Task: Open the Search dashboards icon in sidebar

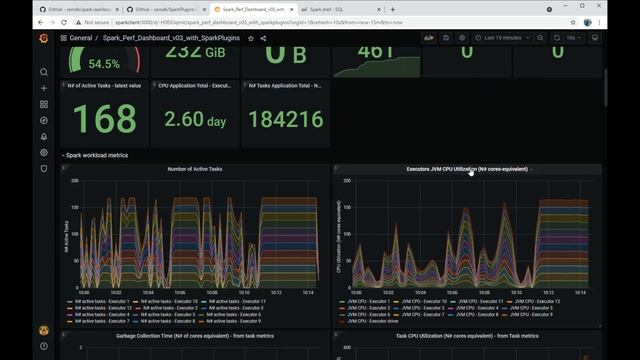Action: click(44, 72)
